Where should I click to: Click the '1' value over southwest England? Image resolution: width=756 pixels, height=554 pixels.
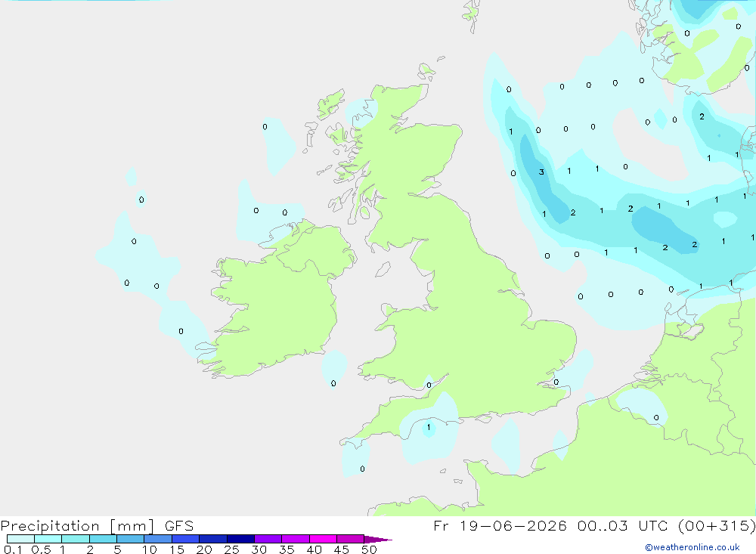pos(429,427)
